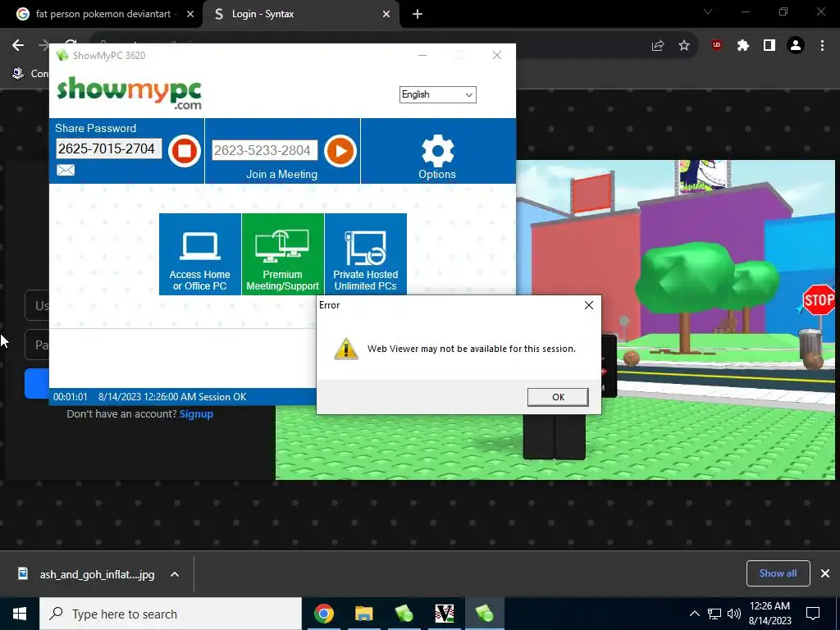Close the ShowMyPC window
Screen dimensions: 840x630
coord(496,55)
